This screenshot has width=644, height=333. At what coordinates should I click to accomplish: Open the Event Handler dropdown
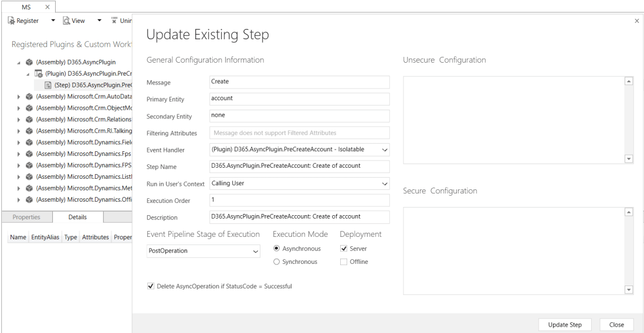coord(384,150)
